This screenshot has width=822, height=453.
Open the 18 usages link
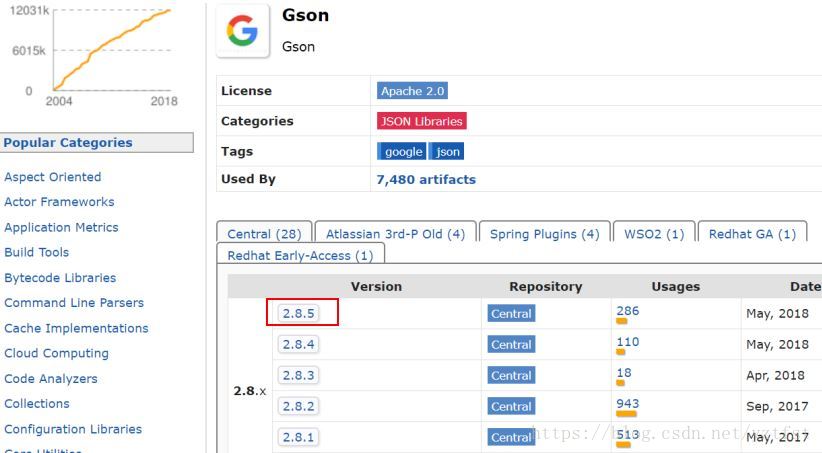pyautogui.click(x=624, y=373)
